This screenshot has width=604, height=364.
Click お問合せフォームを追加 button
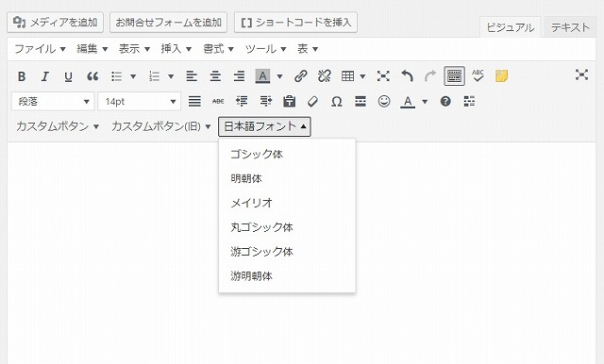coord(168,23)
